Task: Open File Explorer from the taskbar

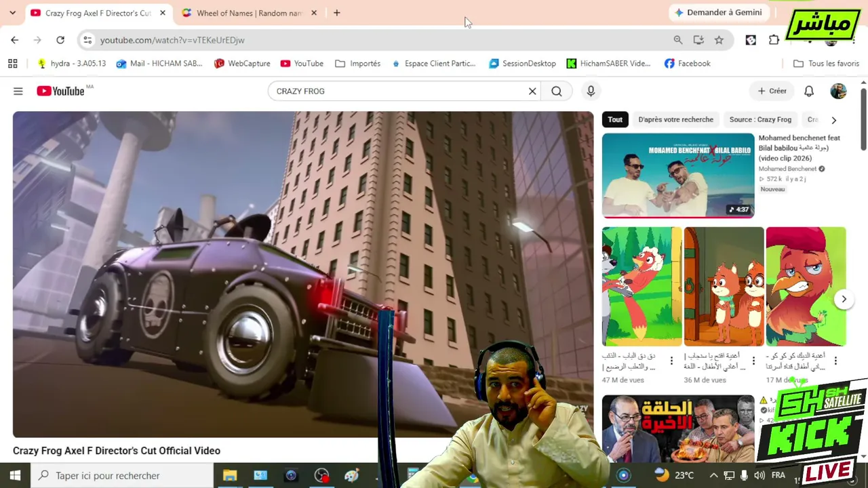Action: 230,476
